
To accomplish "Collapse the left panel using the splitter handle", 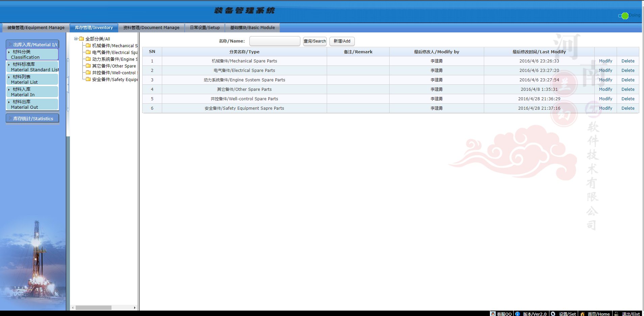I will (x=68, y=84).
